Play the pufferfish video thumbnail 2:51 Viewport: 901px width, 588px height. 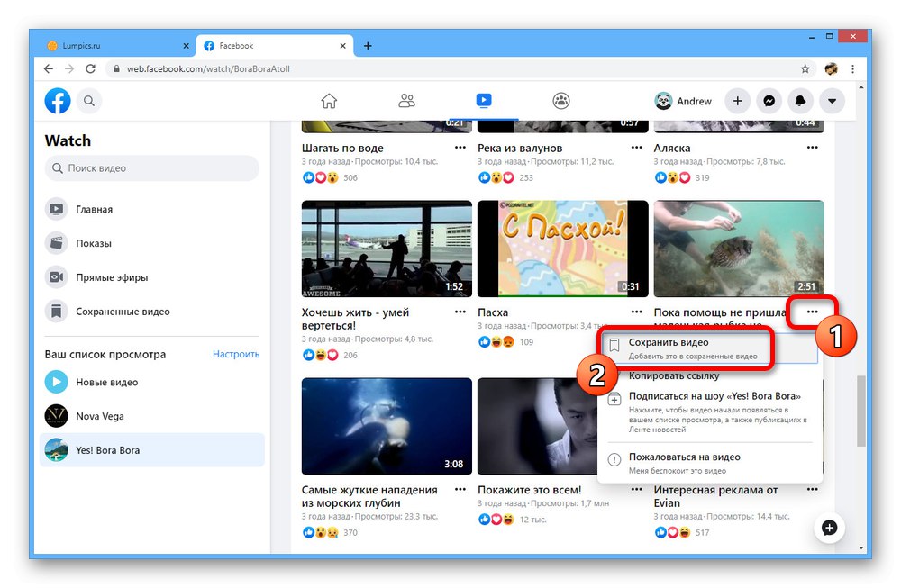[x=739, y=249]
